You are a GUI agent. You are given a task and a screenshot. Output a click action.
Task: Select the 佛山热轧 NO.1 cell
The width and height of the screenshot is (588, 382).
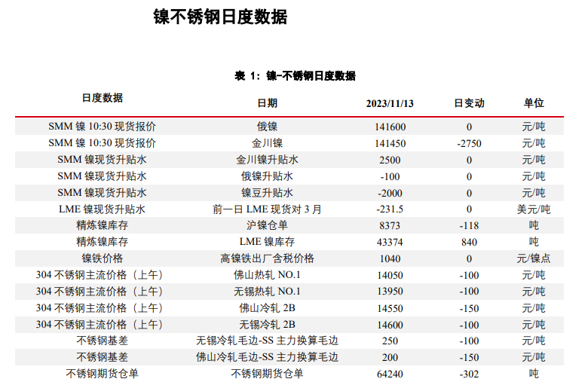pyautogui.click(x=267, y=275)
